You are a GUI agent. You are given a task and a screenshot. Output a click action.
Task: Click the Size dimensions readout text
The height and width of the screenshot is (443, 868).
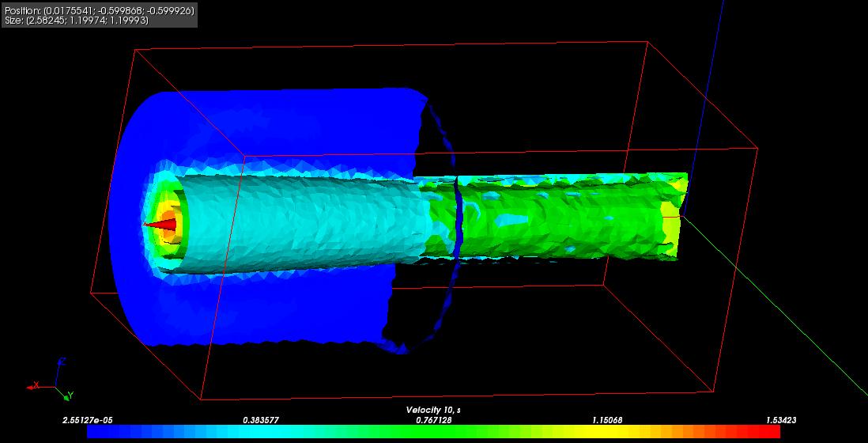[x=77, y=21]
